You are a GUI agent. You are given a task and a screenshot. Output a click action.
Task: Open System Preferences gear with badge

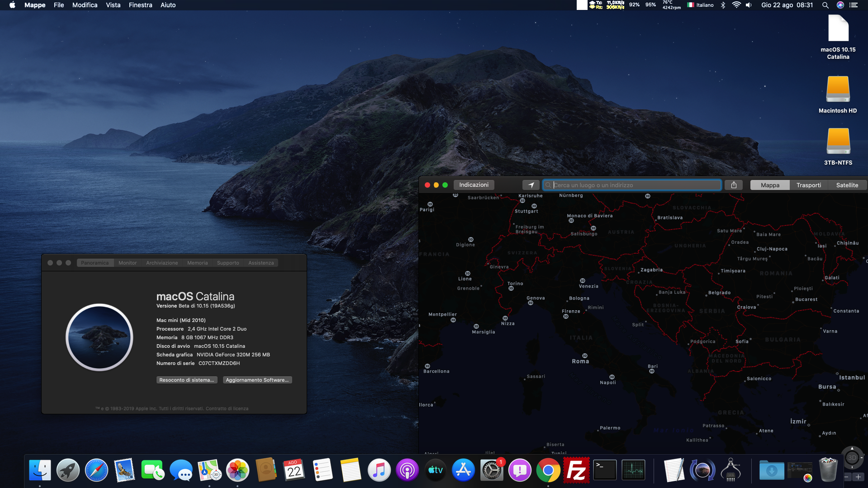(492, 470)
